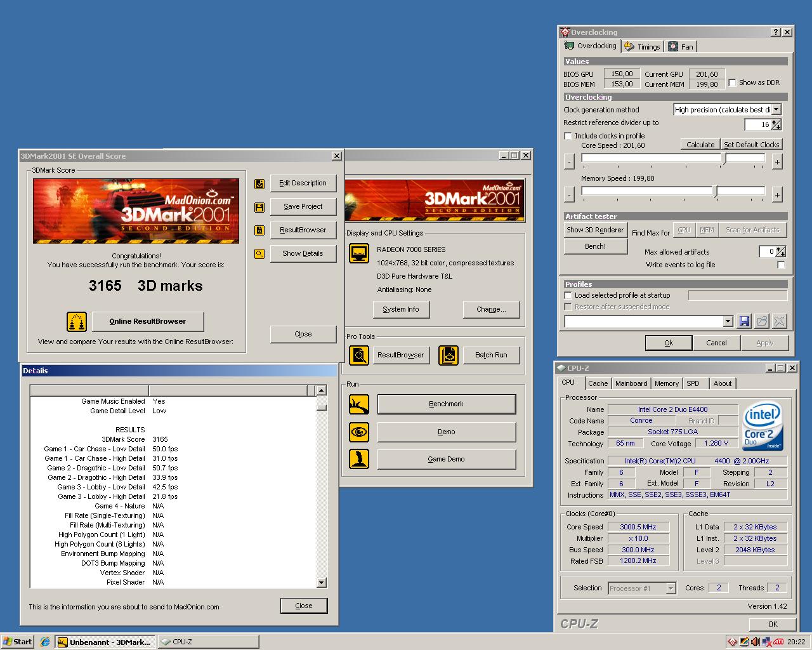Viewport: 812px width, 650px height.
Task: Open the Memory tab in CPU-Z
Action: click(667, 383)
